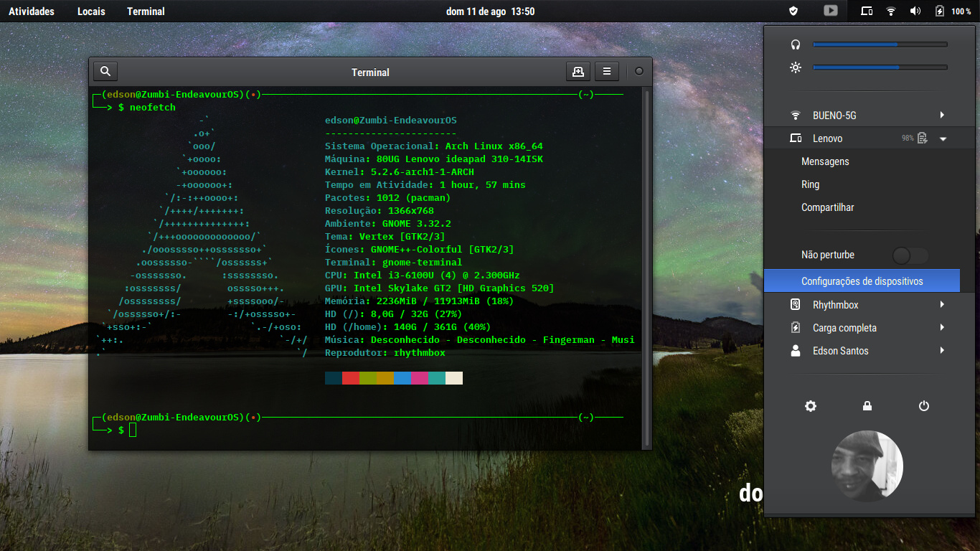Click the text 'Terminal: gnome-terminal'
980x551 pixels.
pos(394,263)
